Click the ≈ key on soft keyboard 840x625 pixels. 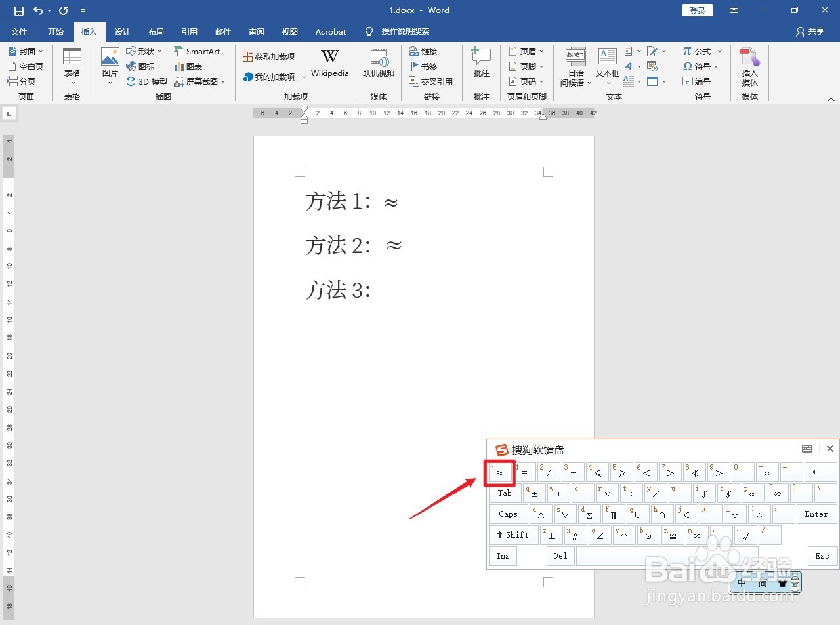[x=499, y=472]
